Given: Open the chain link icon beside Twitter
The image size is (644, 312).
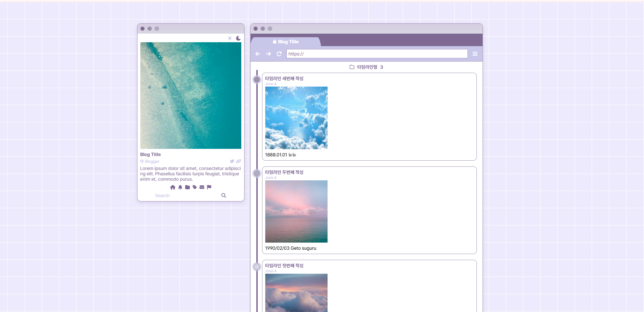Looking at the screenshot, I should [x=238, y=161].
